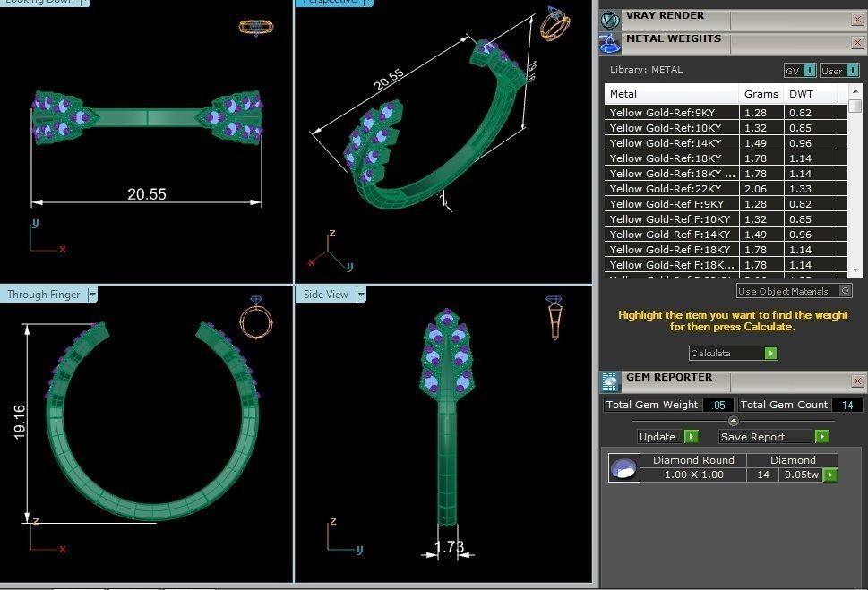Select the Yellow Gold-Ref:22KY row
Viewport: 868px width, 590px height.
[x=672, y=189]
